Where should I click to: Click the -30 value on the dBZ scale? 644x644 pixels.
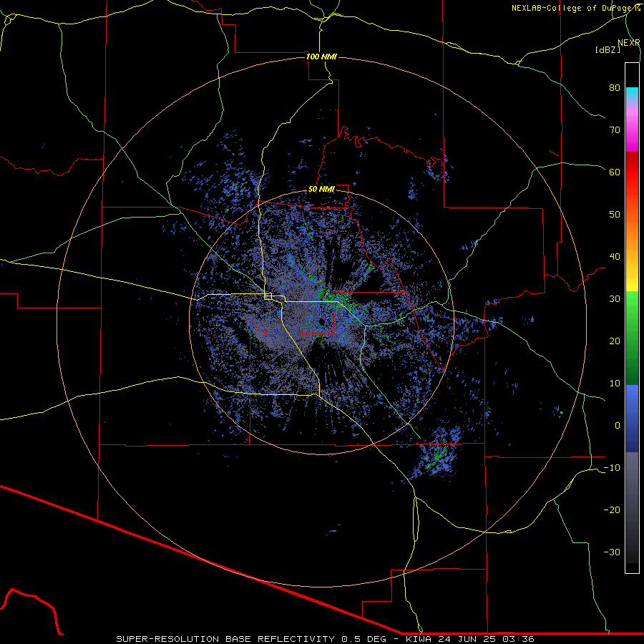612,552
